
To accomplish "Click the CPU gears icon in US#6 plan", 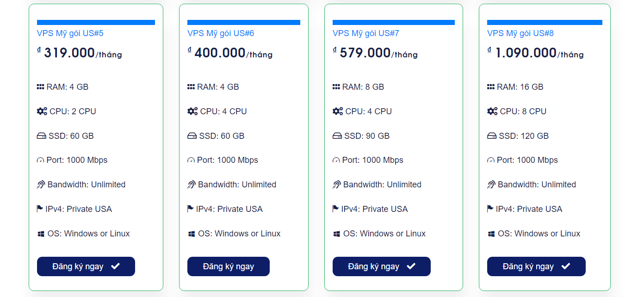I will coord(192,111).
